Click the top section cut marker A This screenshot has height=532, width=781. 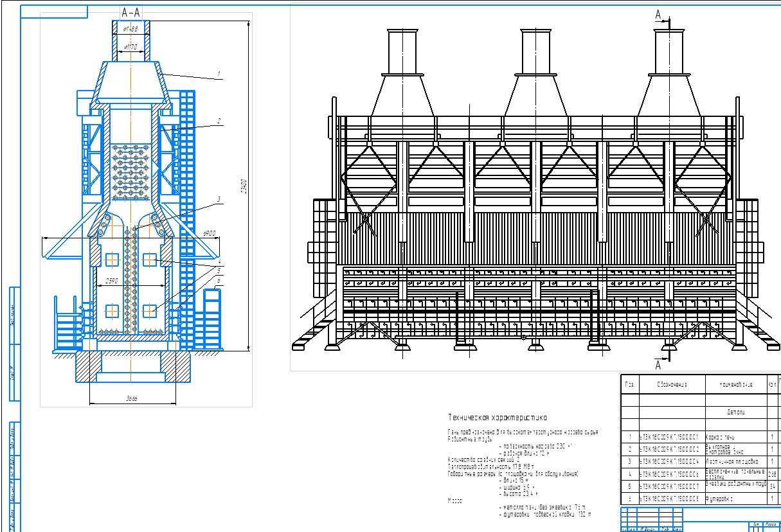coord(658,14)
